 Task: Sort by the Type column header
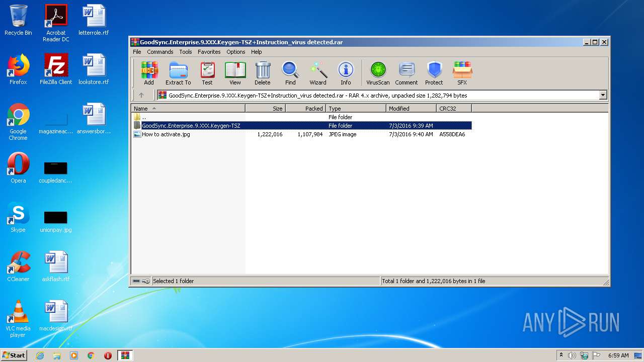tap(356, 109)
